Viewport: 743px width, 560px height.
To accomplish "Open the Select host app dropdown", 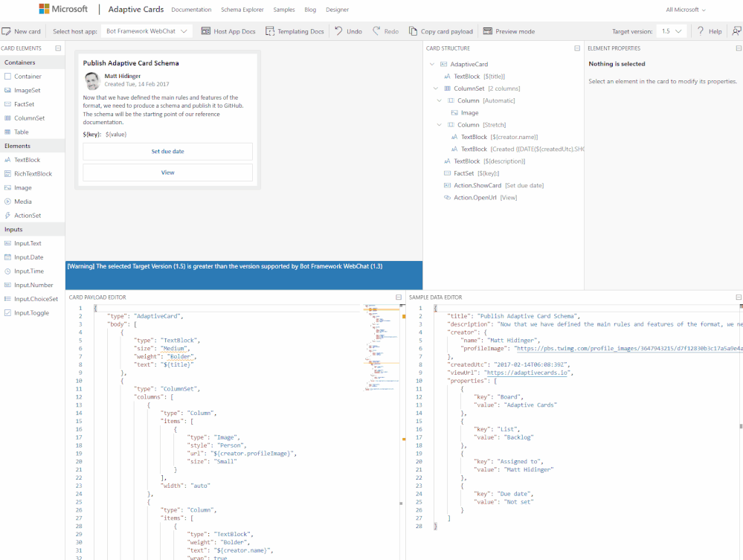I will pos(147,31).
